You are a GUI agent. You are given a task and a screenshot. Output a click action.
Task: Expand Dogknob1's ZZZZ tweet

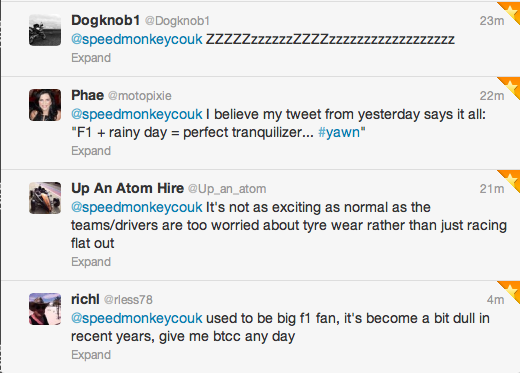[91, 58]
